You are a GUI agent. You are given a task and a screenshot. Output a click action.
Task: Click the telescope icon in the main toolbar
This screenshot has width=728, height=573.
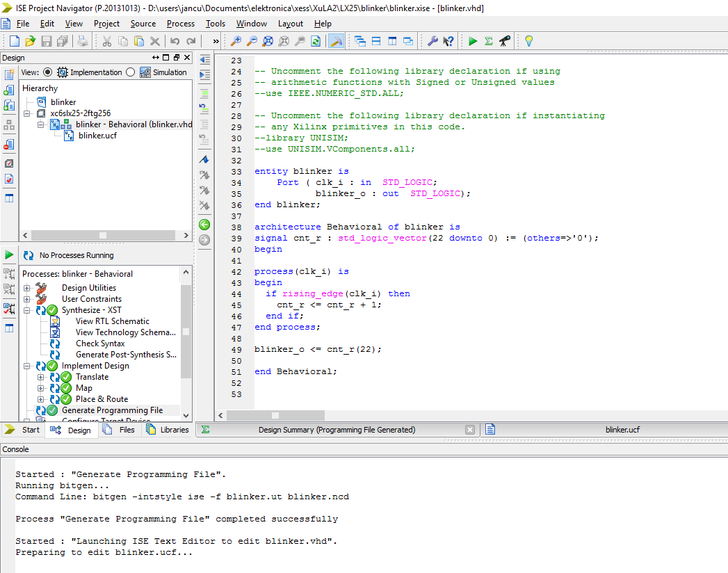[505, 41]
